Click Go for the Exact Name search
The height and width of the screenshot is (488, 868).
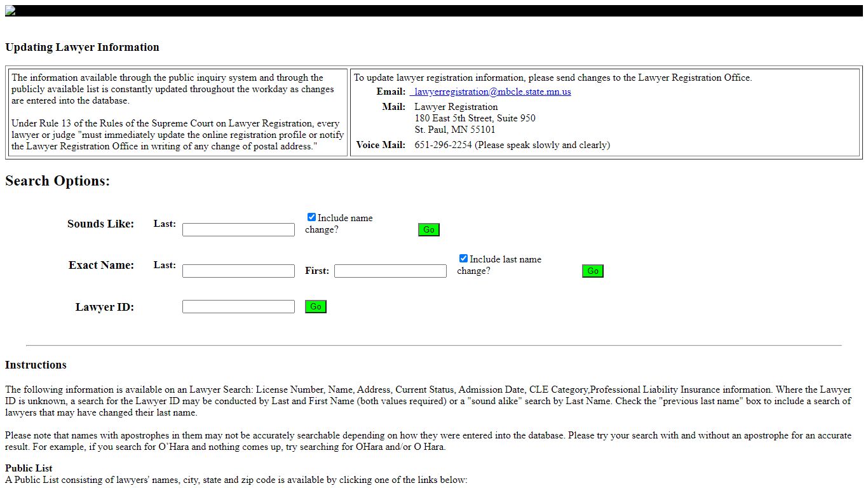593,271
